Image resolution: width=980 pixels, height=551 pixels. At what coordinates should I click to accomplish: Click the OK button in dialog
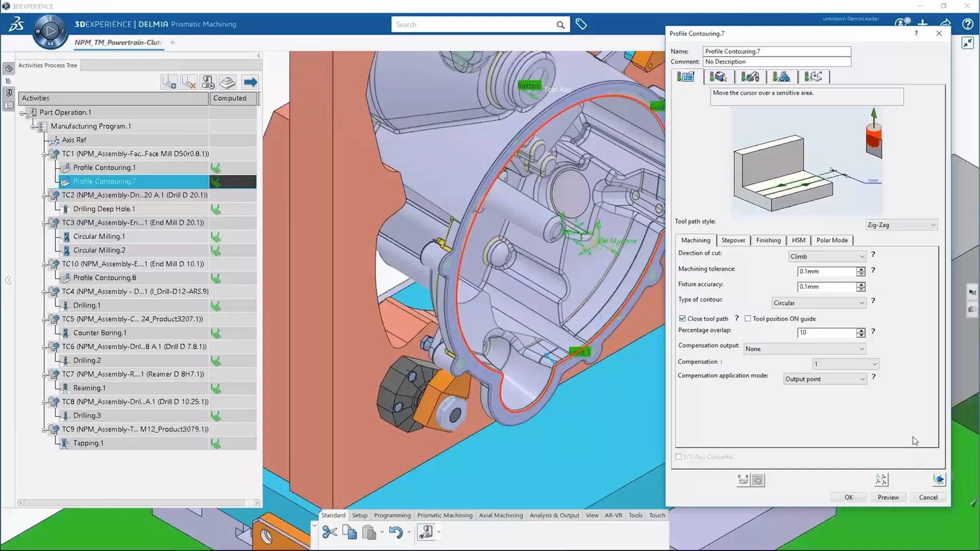pos(848,497)
